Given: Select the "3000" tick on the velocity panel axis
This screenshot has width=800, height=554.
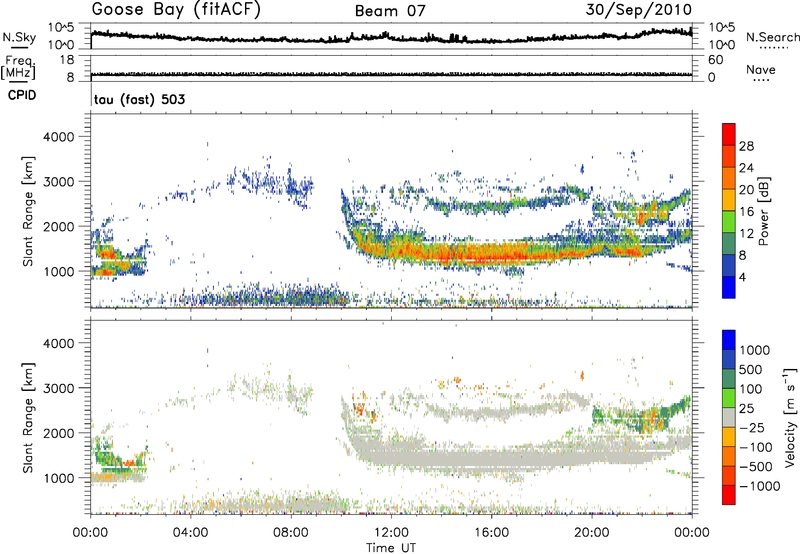Looking at the screenshot, I should point(58,388).
